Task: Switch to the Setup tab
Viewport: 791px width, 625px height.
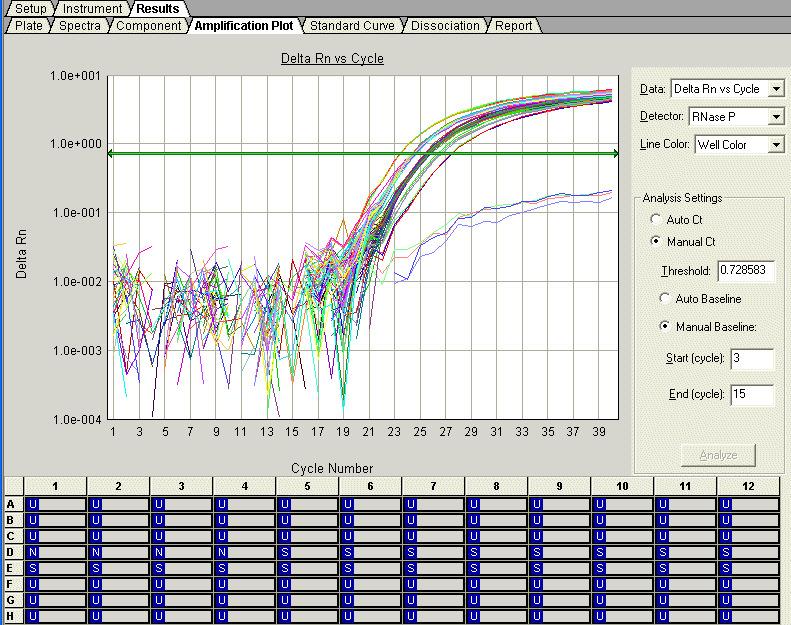Action: point(30,9)
